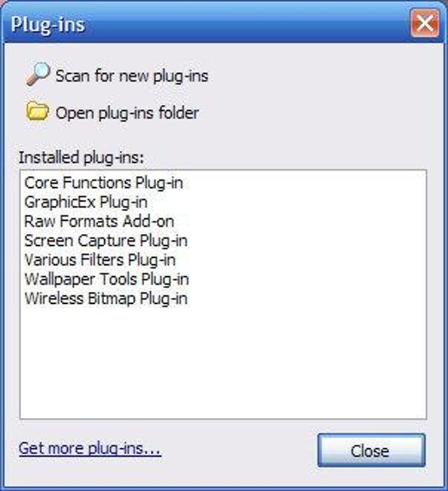The width and height of the screenshot is (448, 491).
Task: Select 'Scan for new plug-ins' text
Action: point(132,76)
